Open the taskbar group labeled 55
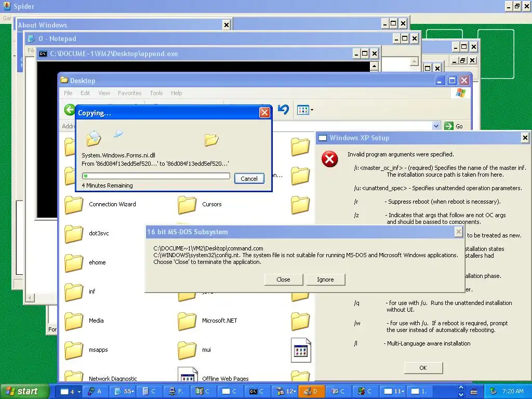 coord(124,391)
